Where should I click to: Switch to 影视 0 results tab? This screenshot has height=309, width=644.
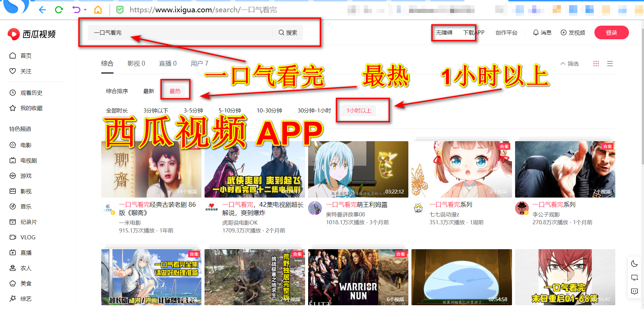[136, 64]
